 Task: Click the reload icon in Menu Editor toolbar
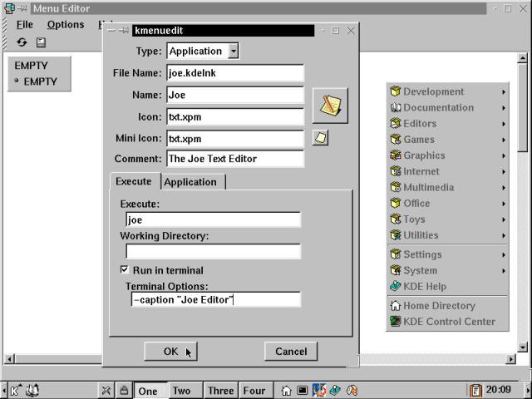click(x=22, y=42)
